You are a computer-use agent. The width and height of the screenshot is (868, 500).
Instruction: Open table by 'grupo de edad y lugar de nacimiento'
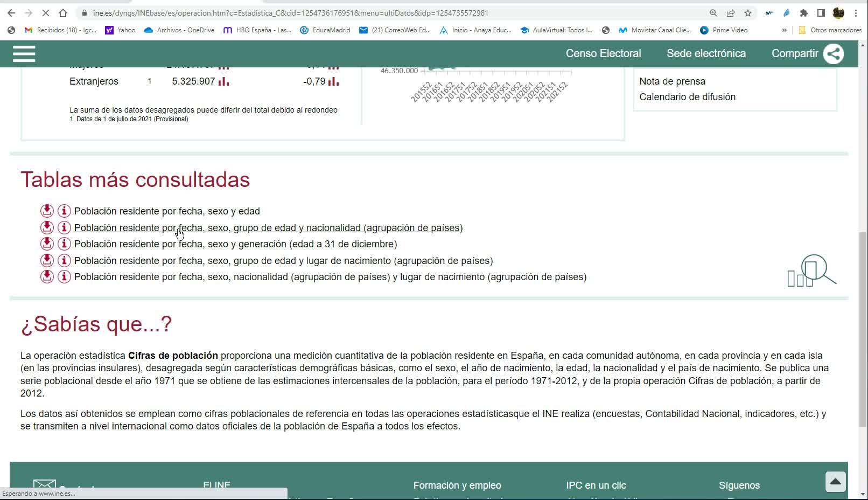pos(284,261)
